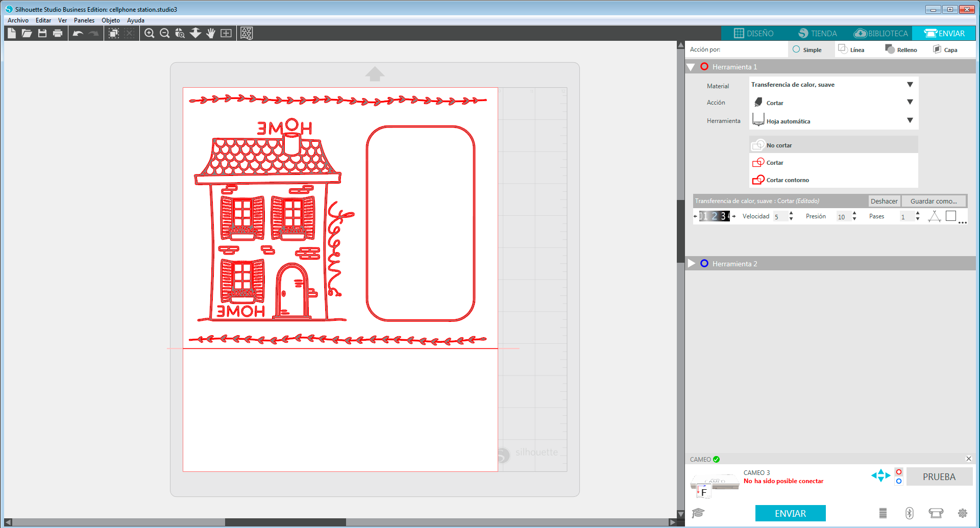Increase Pases with up arrow

click(x=918, y=213)
